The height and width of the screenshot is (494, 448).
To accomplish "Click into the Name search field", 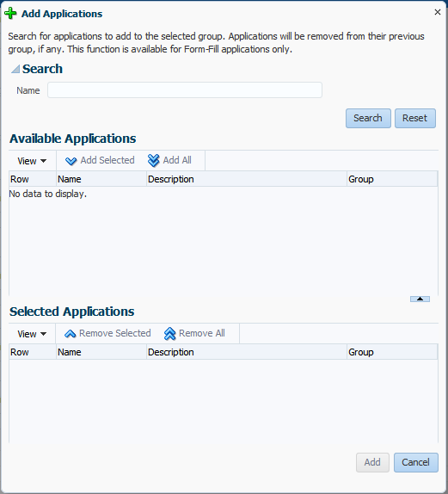I will tap(185, 90).
